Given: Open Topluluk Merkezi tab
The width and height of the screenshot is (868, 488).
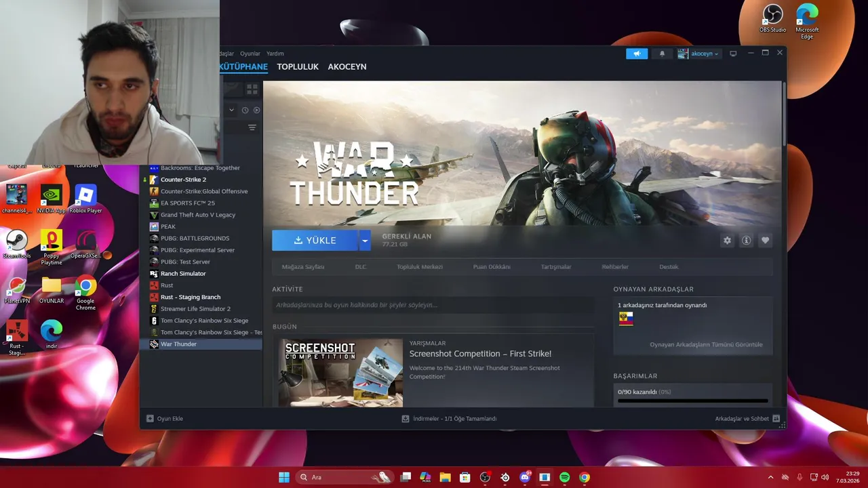Looking at the screenshot, I should (420, 267).
